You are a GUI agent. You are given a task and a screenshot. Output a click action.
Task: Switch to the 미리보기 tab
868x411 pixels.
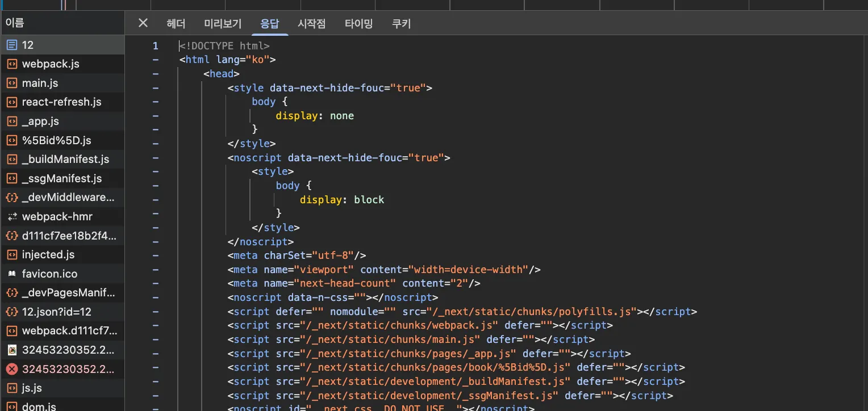click(x=223, y=23)
